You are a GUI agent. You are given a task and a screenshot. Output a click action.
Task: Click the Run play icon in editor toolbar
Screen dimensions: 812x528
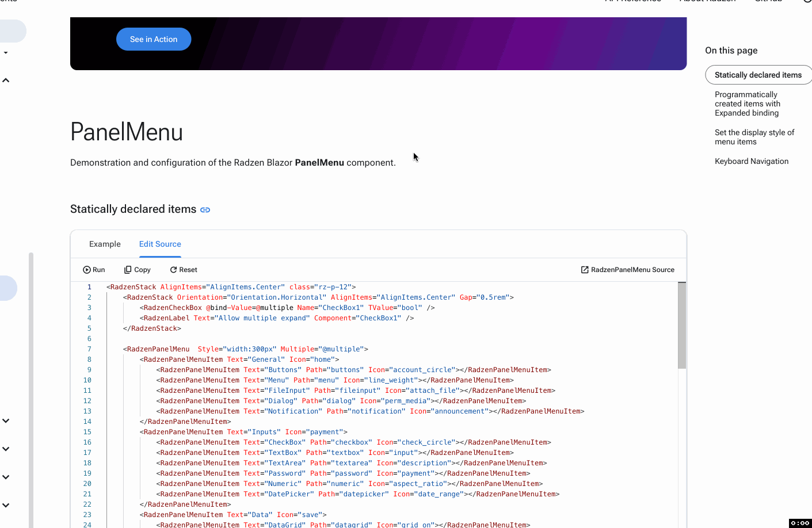(x=87, y=270)
